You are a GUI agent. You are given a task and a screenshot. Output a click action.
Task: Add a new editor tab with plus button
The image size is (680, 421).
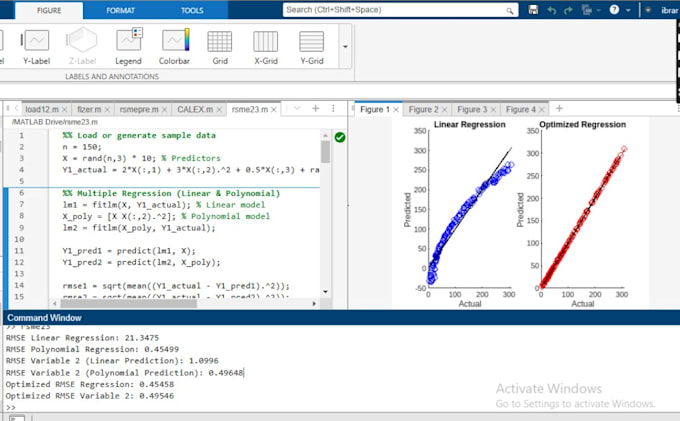tap(316, 108)
